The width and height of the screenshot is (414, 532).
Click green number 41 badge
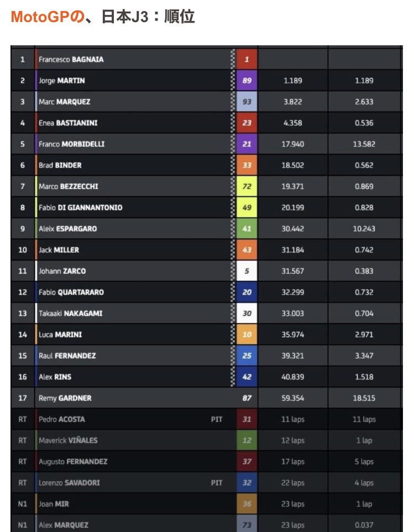tap(247, 229)
